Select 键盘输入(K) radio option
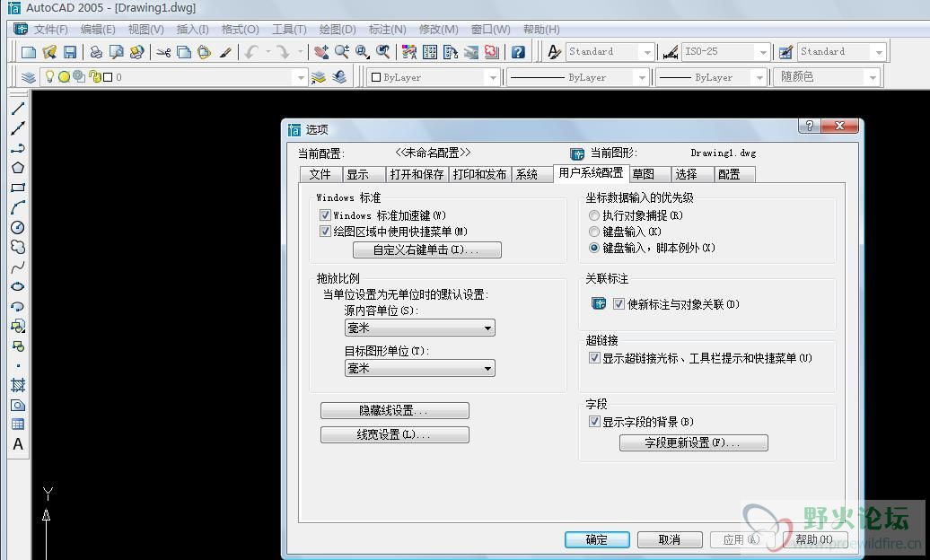 click(593, 232)
